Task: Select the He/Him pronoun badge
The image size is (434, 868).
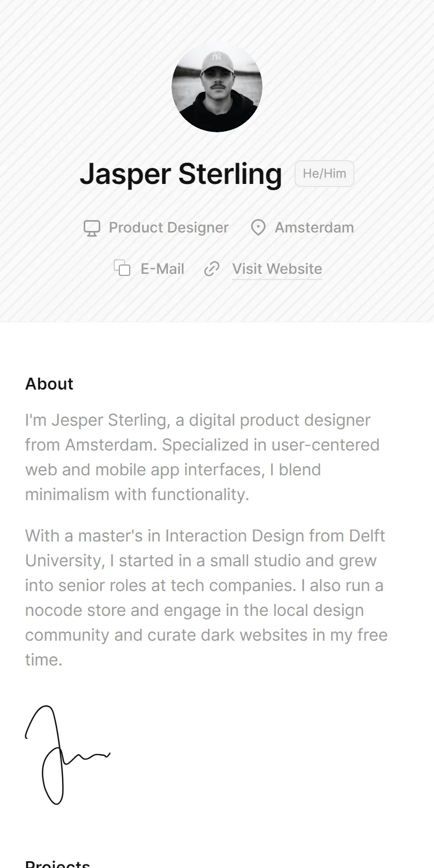Action: 324,174
